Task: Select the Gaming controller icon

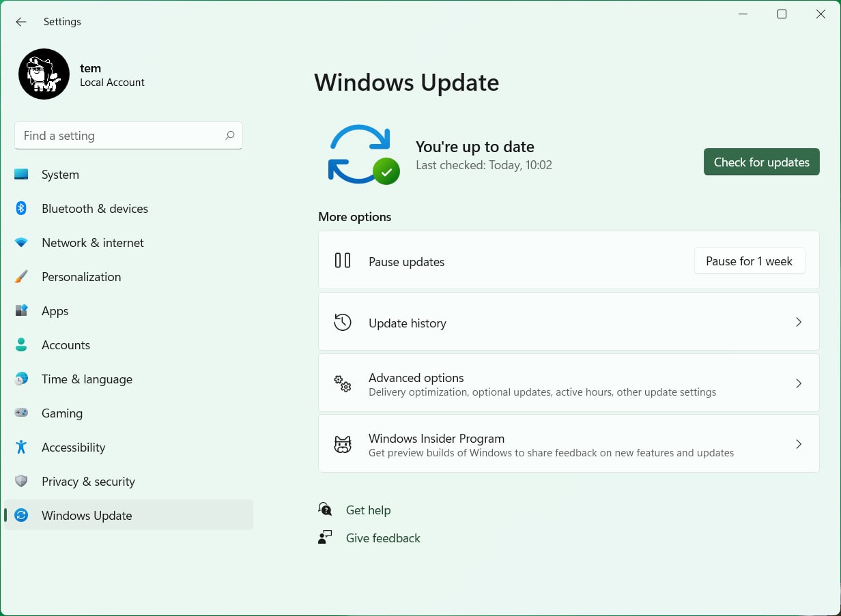Action: tap(21, 413)
